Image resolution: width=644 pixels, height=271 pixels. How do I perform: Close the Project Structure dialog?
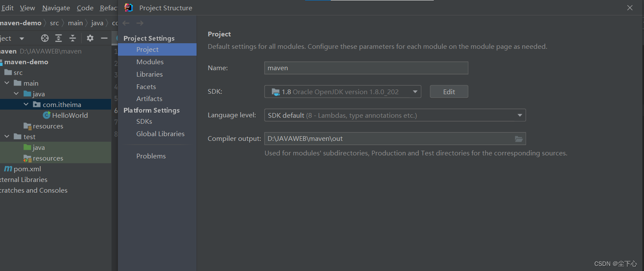(x=629, y=8)
